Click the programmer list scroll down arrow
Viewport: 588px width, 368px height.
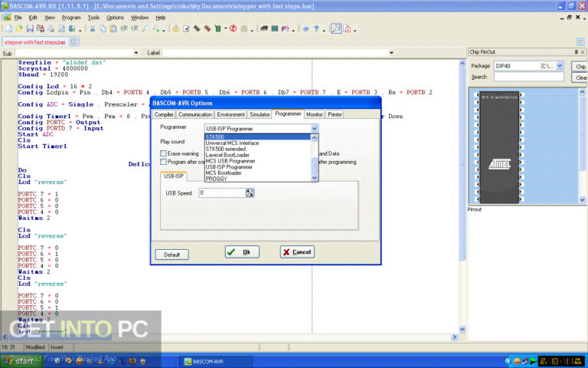click(x=315, y=179)
